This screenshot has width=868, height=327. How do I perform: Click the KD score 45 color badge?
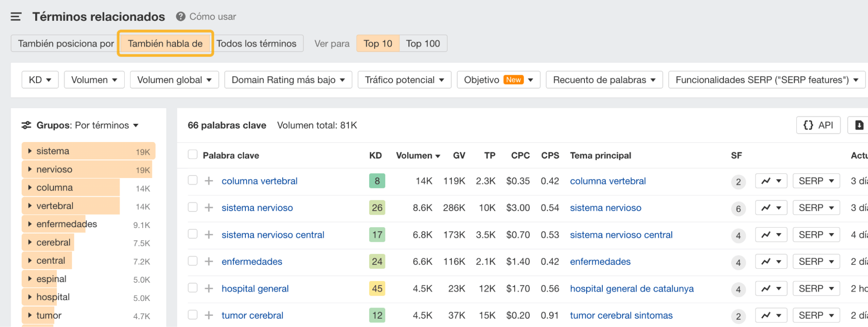click(377, 288)
